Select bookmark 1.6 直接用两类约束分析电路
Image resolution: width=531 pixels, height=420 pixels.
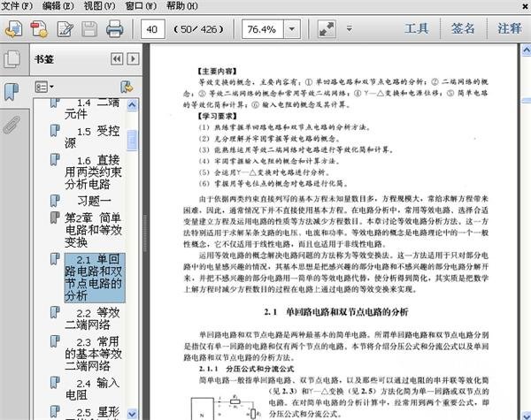pyautogui.click(x=93, y=172)
